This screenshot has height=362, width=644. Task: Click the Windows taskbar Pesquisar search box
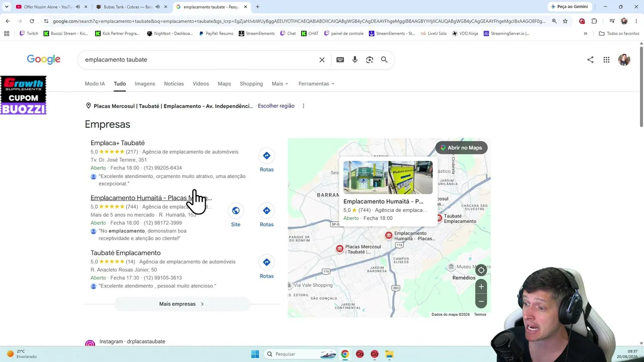coord(300,354)
